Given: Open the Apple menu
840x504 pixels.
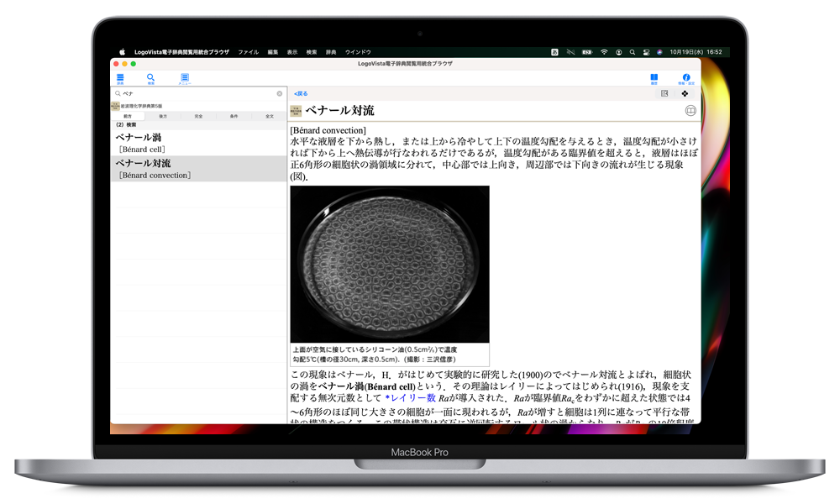Looking at the screenshot, I should [x=122, y=52].
